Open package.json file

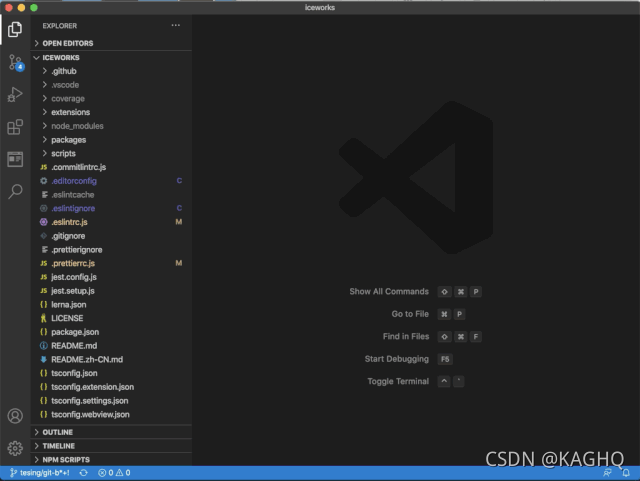(x=111, y=332)
